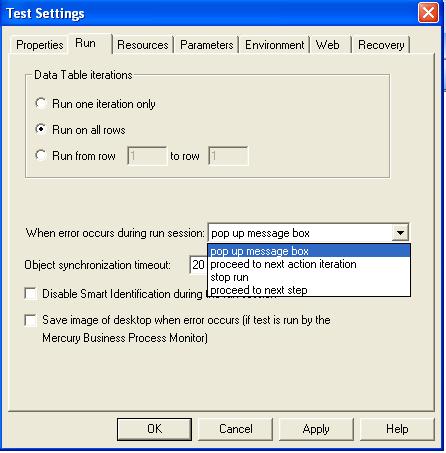Toggle the error handling dropdown arrow
The height and width of the screenshot is (453, 446).
tap(400, 232)
